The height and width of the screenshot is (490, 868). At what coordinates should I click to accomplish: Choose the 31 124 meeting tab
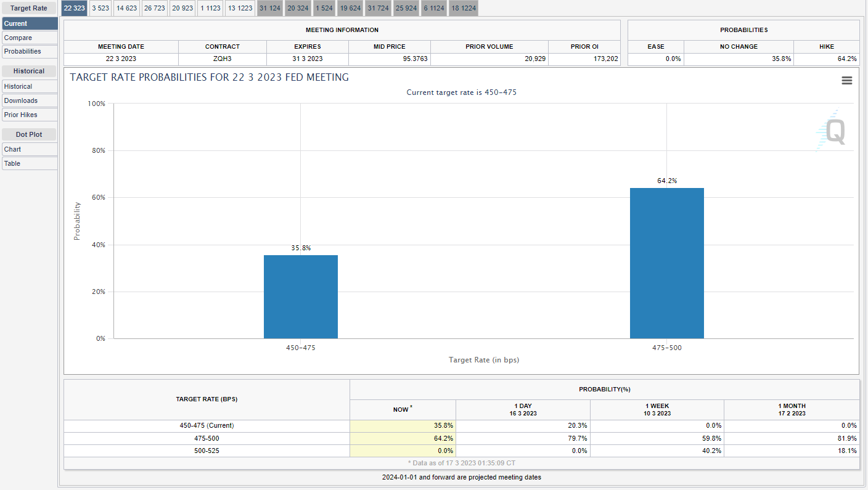click(270, 8)
